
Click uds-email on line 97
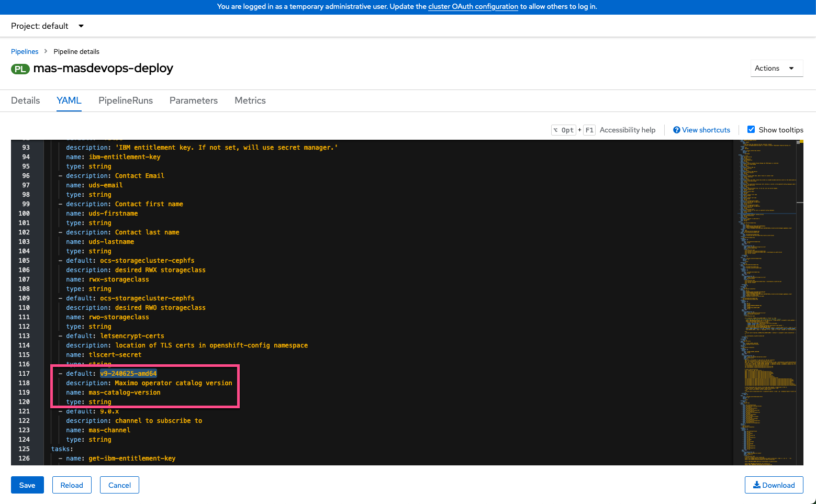pos(106,185)
